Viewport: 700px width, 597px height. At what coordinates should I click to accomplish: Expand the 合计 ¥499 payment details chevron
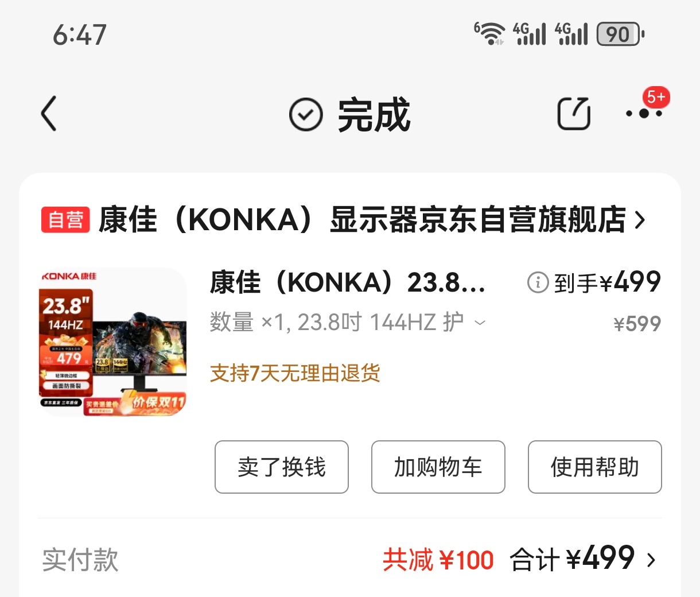pyautogui.click(x=651, y=560)
